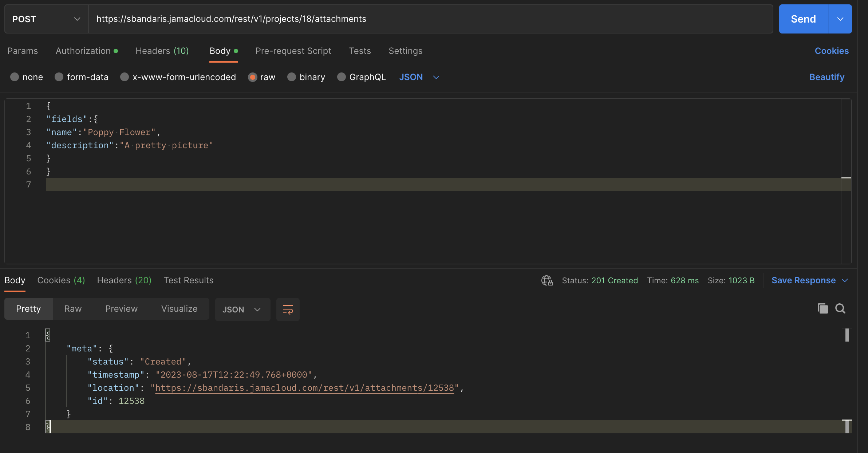Click into the request URL field
This screenshot has height=453, width=868.
(431, 19)
